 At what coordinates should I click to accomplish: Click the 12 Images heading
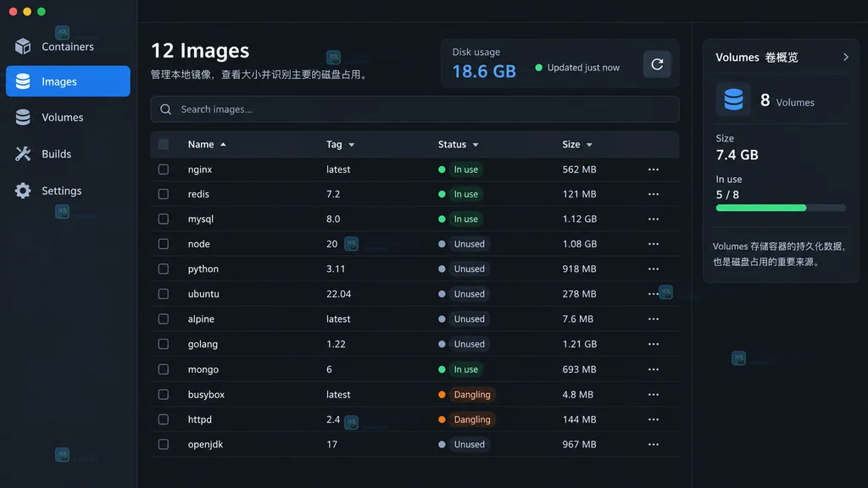200,51
